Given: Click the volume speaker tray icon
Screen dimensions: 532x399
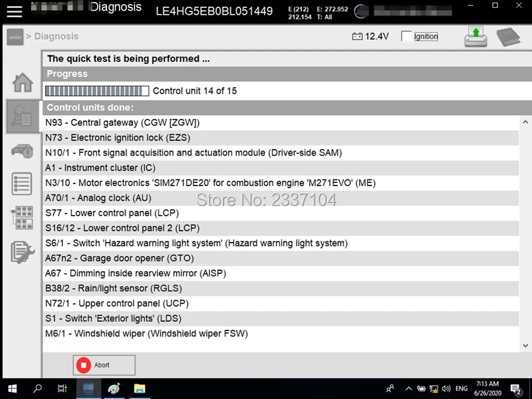Looking at the screenshot, I should (446, 389).
